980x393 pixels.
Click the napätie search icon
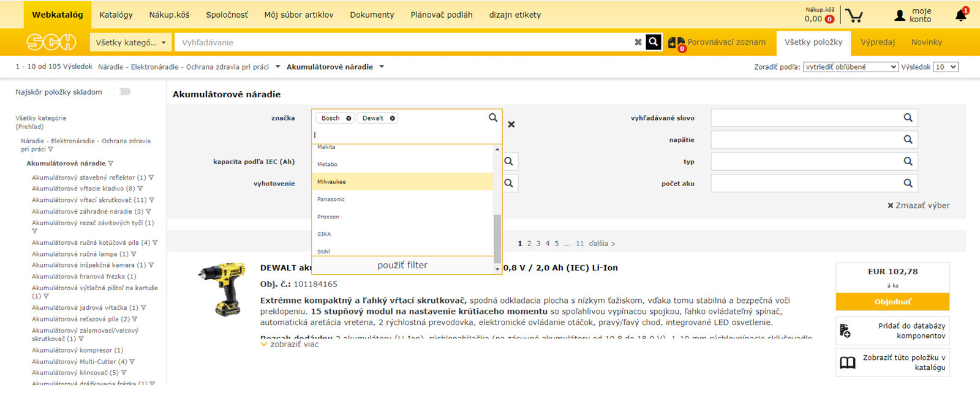pos(908,140)
